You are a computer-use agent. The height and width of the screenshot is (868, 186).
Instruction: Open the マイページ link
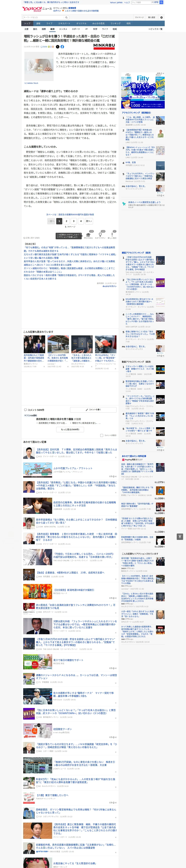pyautogui.click(x=139, y=17)
